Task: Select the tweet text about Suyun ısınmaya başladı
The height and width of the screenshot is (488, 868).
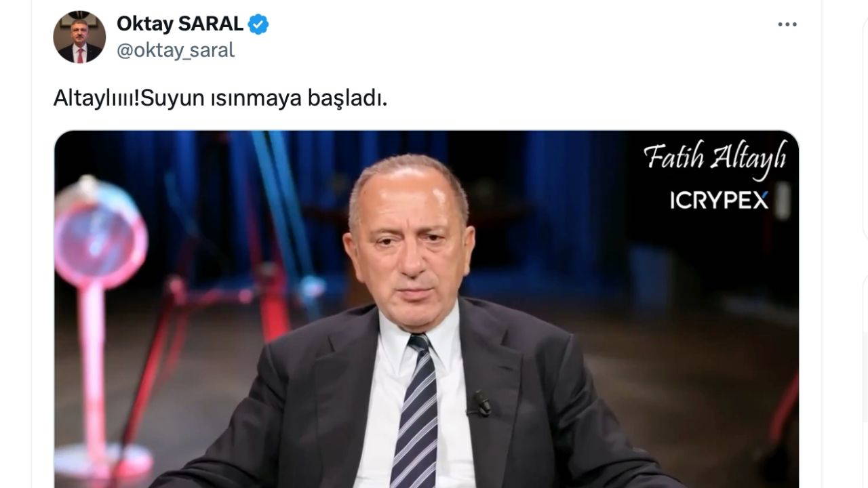Action: pyautogui.click(x=220, y=99)
